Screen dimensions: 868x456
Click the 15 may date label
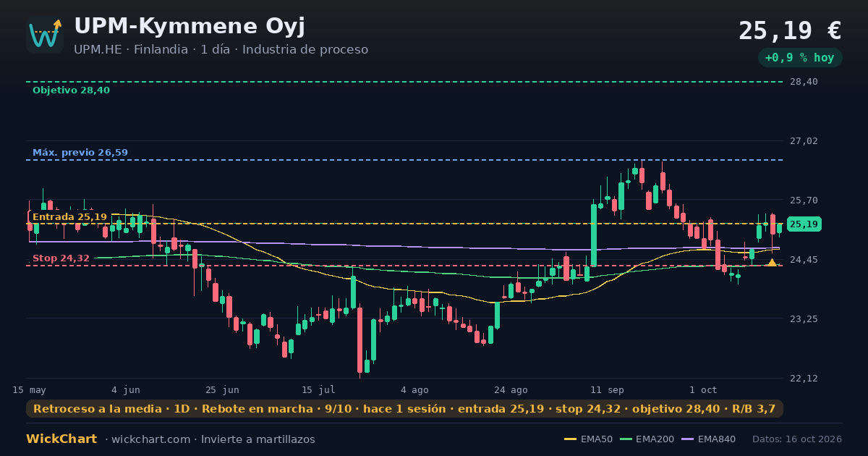[29, 389]
